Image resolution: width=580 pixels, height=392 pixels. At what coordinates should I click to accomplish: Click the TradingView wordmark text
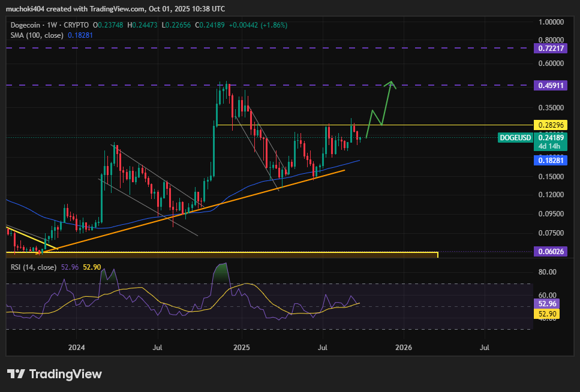(x=65, y=374)
